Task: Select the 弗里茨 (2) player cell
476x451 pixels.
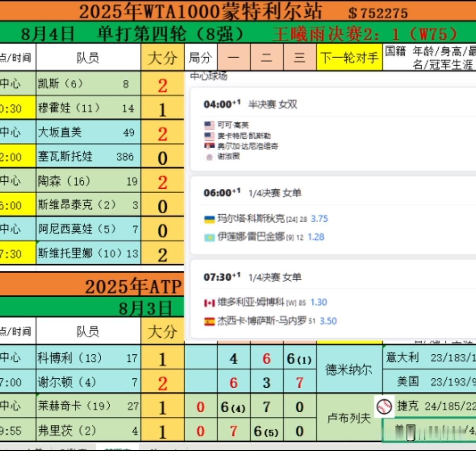Action: pyautogui.click(x=88, y=430)
